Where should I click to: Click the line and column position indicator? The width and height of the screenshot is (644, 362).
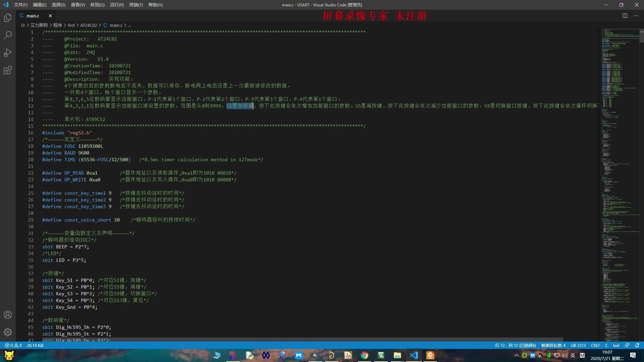(x=515, y=345)
